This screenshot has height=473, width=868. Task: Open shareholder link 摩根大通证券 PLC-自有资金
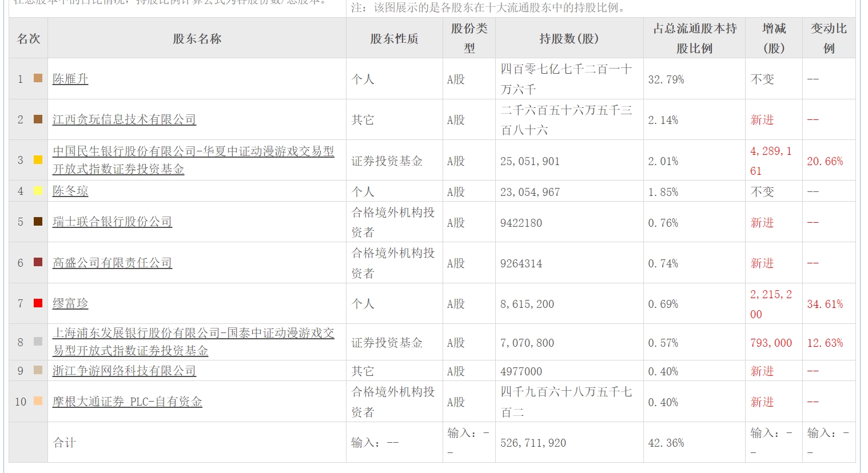pyautogui.click(x=128, y=402)
